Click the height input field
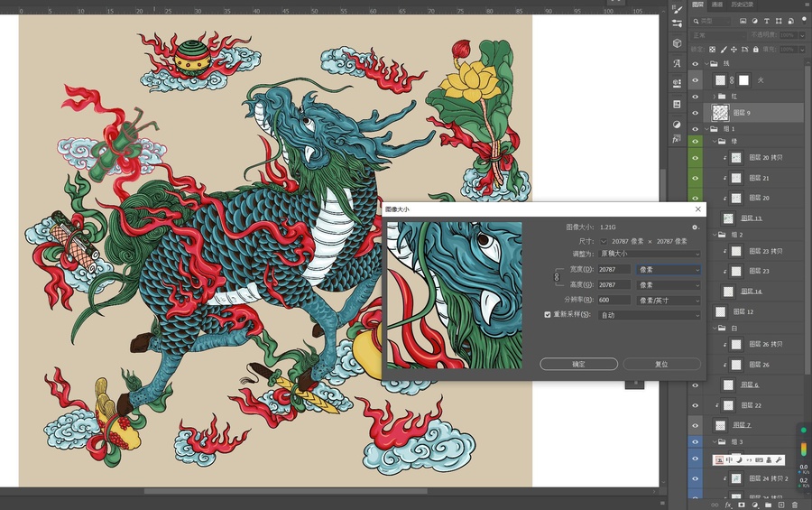812x510 pixels. pyautogui.click(x=614, y=284)
